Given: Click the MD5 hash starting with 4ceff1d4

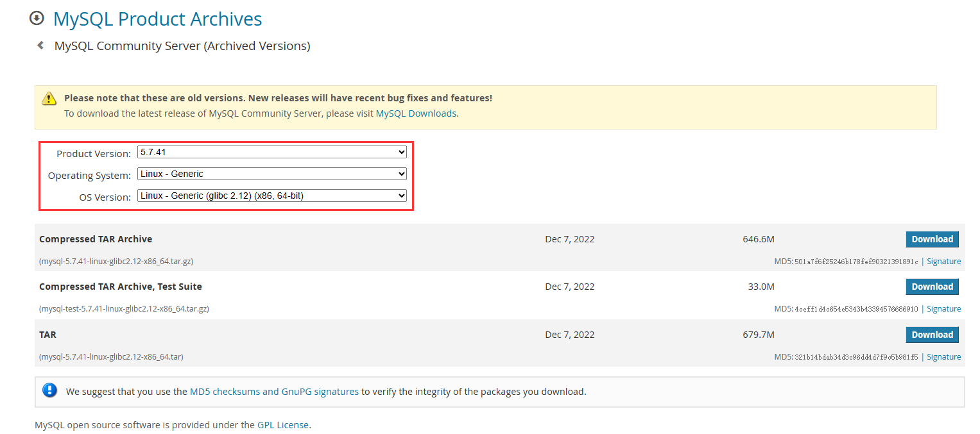Looking at the screenshot, I should pyautogui.click(x=856, y=309).
